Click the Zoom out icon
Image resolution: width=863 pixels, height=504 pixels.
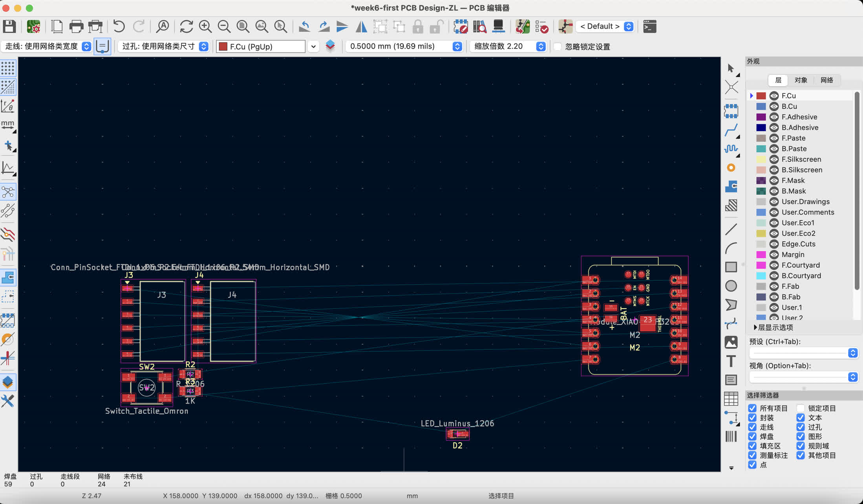pos(224,27)
